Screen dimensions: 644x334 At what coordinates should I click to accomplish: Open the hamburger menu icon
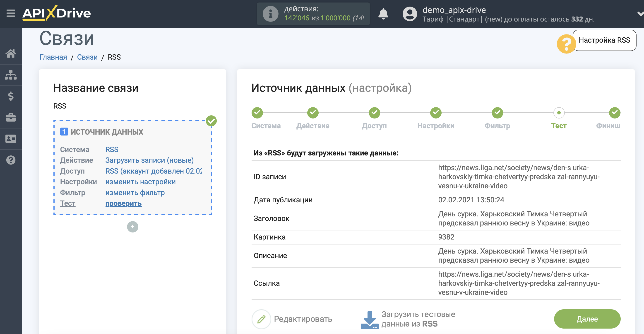11,13
